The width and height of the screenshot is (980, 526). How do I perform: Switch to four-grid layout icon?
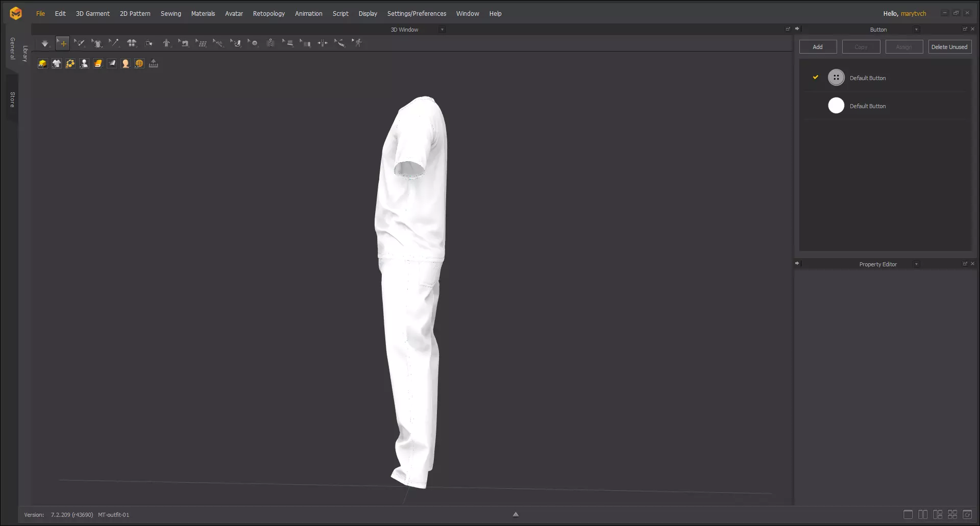pos(952,514)
